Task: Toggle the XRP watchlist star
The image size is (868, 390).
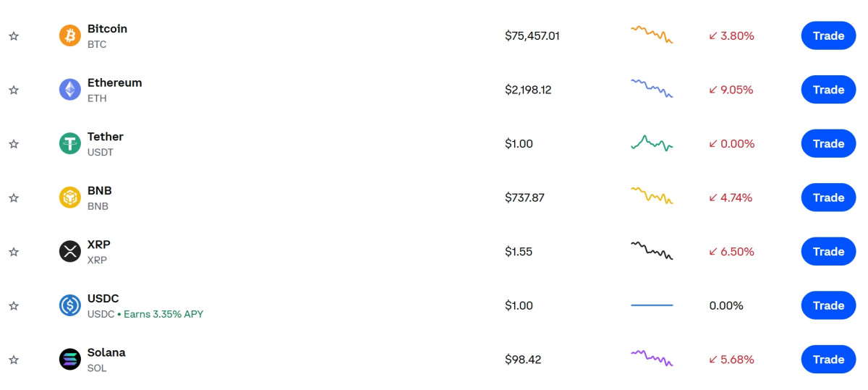Action: pos(14,252)
